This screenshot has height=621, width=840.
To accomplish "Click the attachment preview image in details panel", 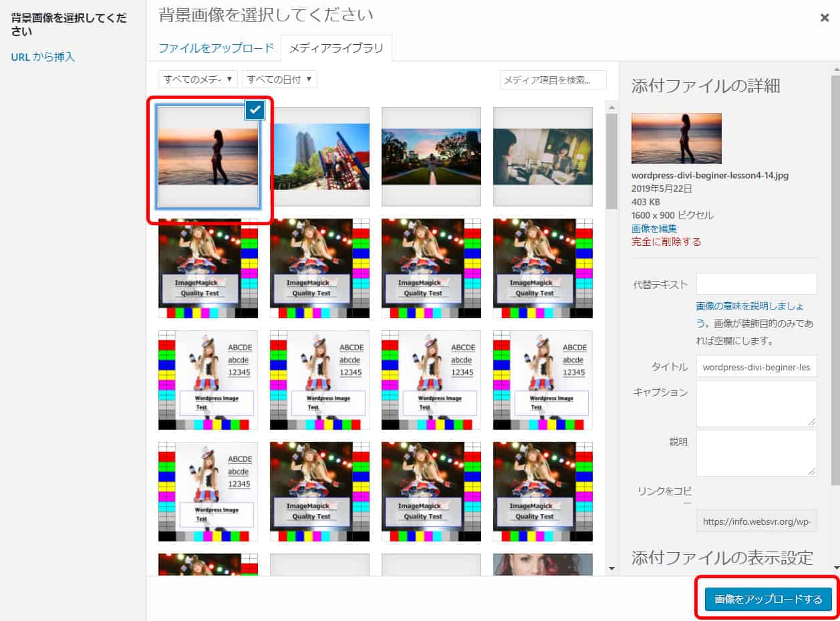I will coord(676,138).
